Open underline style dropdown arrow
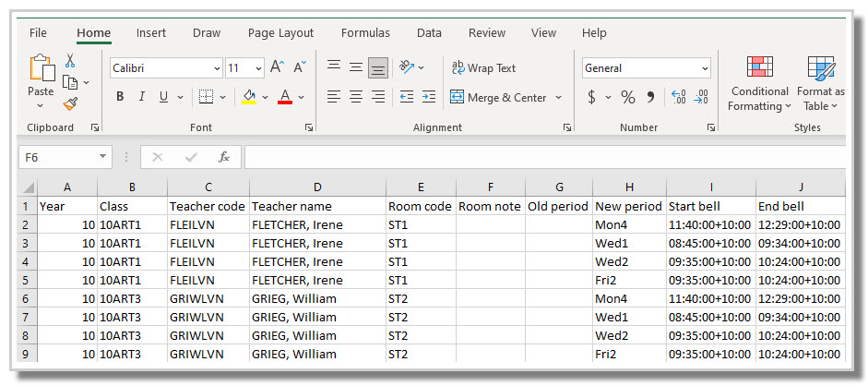Screen dimensions: 868x386 180,98
